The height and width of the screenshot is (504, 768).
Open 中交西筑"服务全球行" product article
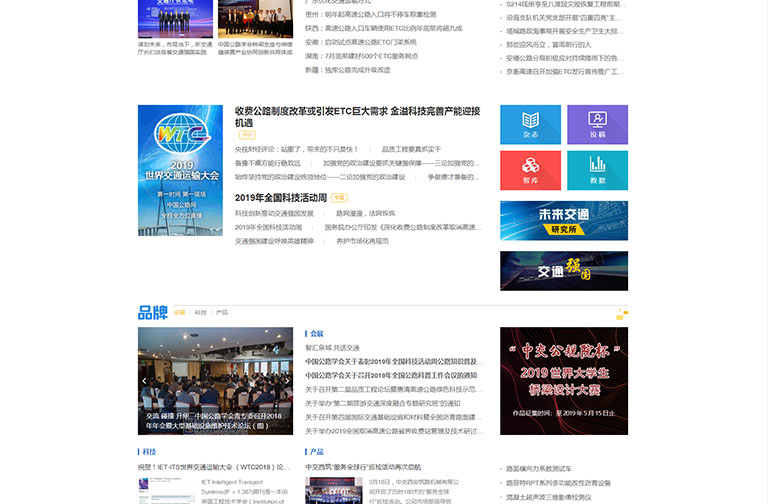coord(363,467)
